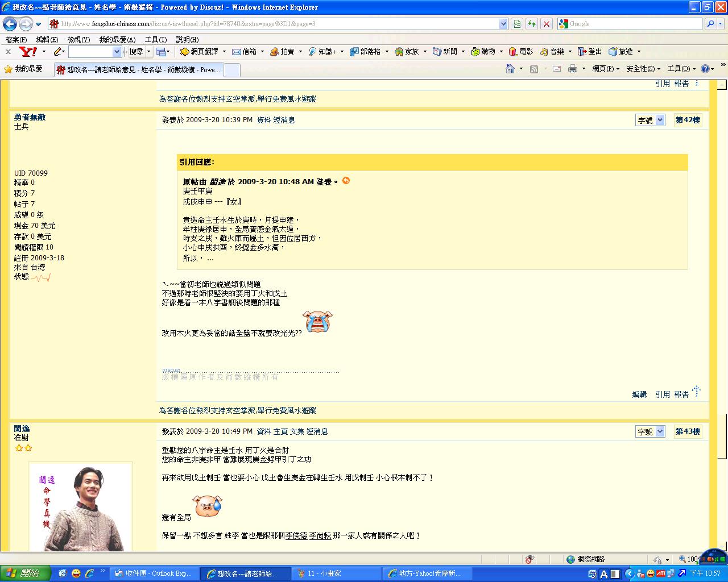Click the browser Back arrow button

pos(10,24)
